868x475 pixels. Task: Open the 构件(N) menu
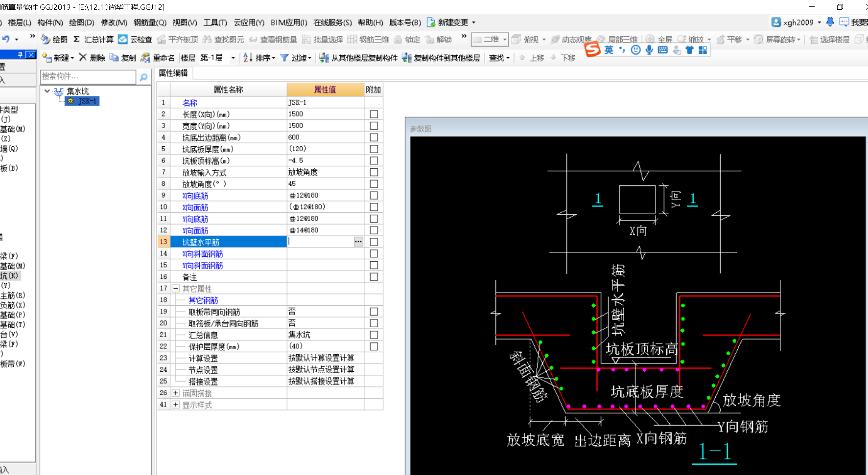pyautogui.click(x=50, y=23)
